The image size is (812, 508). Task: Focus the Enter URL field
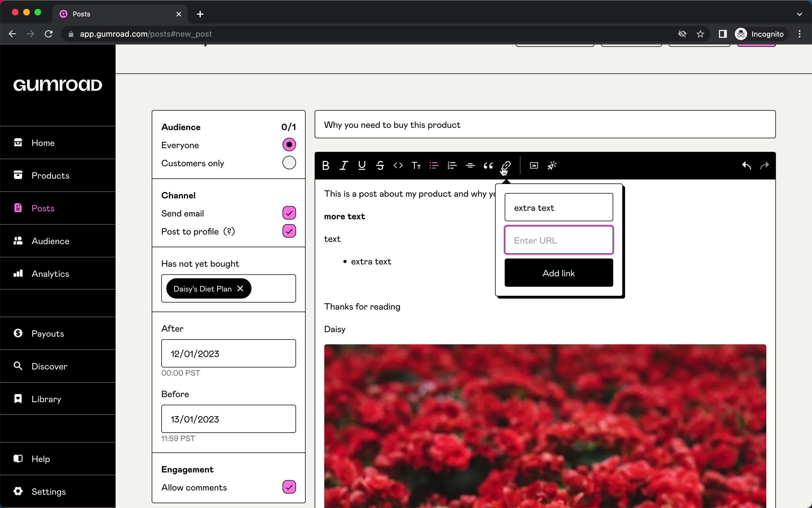(559, 240)
